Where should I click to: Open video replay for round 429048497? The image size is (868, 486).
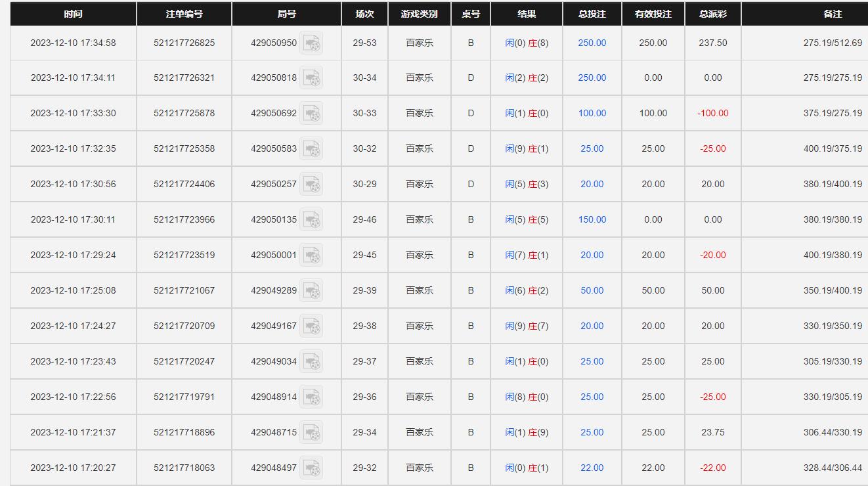[311, 468]
